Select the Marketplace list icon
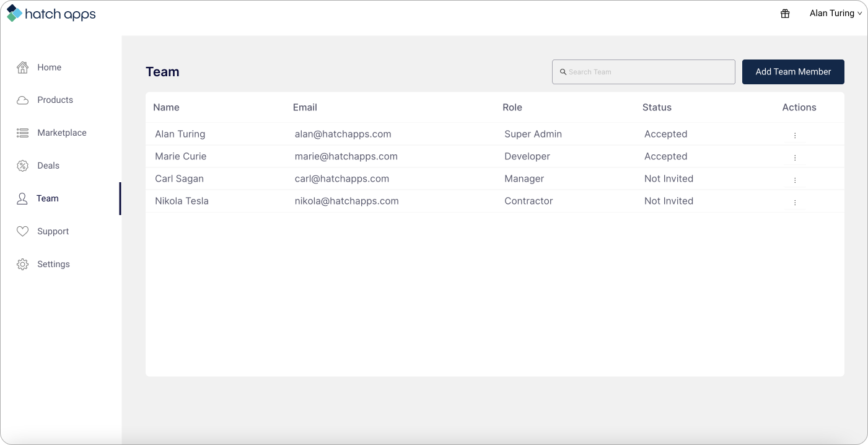Viewport: 868px width, 445px height. tap(23, 133)
